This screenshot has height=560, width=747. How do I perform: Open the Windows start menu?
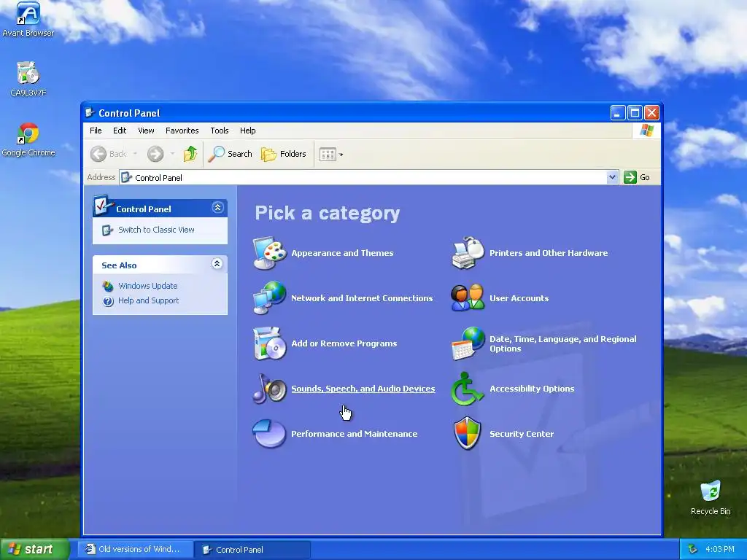[x=34, y=549]
